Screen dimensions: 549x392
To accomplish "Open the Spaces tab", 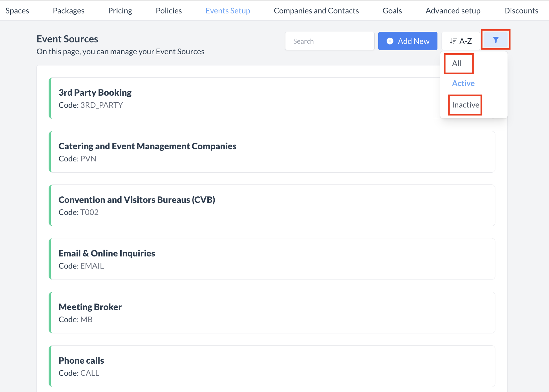I will [x=17, y=11].
